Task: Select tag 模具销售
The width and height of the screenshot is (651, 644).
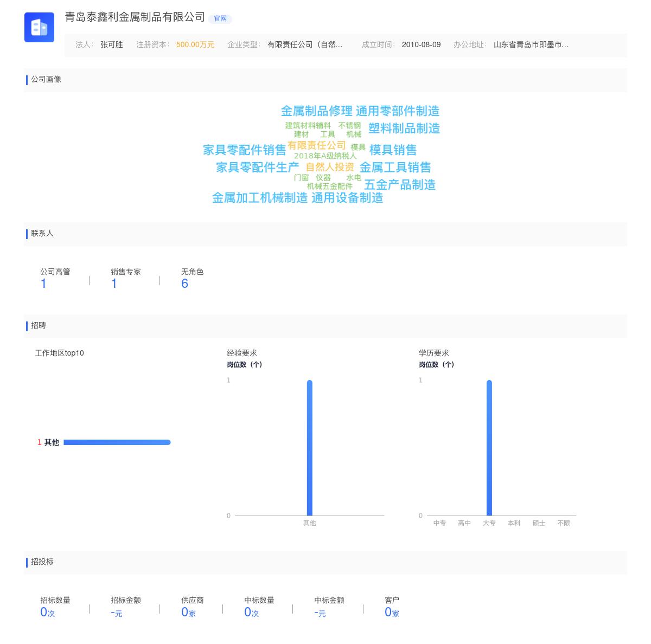Action: (393, 150)
